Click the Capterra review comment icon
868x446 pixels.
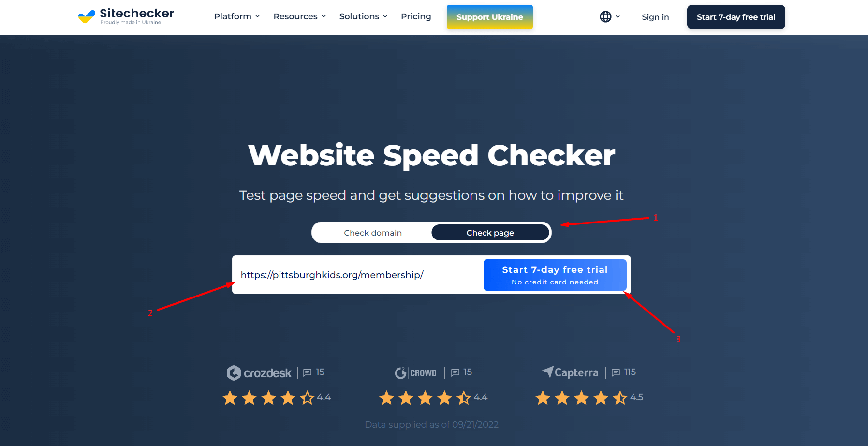click(616, 372)
